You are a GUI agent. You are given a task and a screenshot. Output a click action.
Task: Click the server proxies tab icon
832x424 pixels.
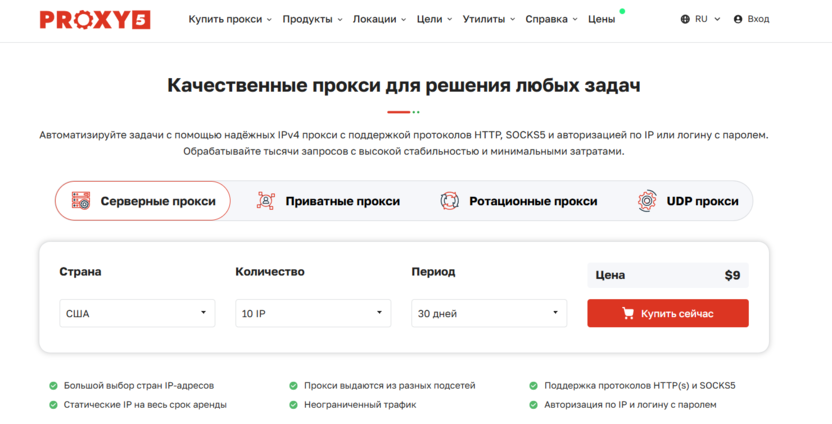pos(81,201)
